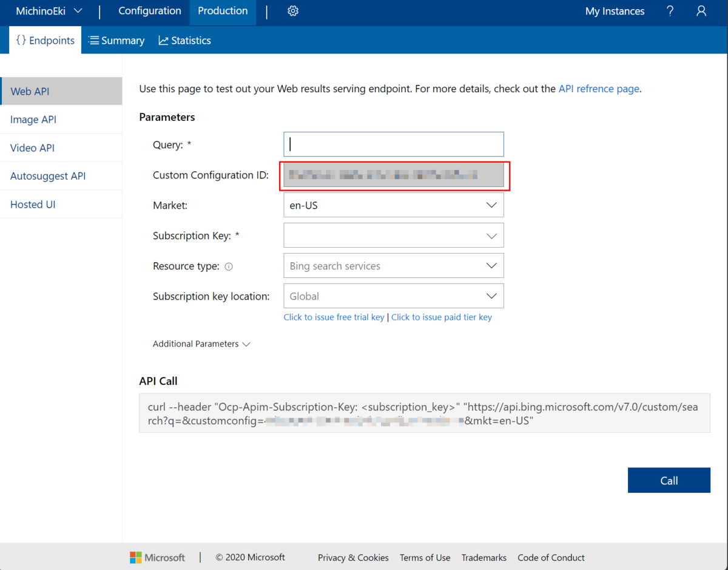Screen dimensions: 728x570
Task: Open Trademarks footer link
Action: 484,557
